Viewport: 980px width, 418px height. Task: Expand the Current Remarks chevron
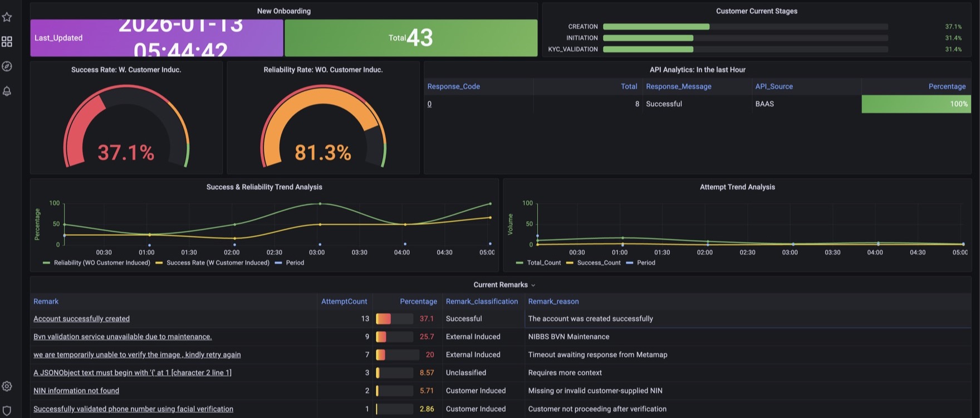click(533, 285)
